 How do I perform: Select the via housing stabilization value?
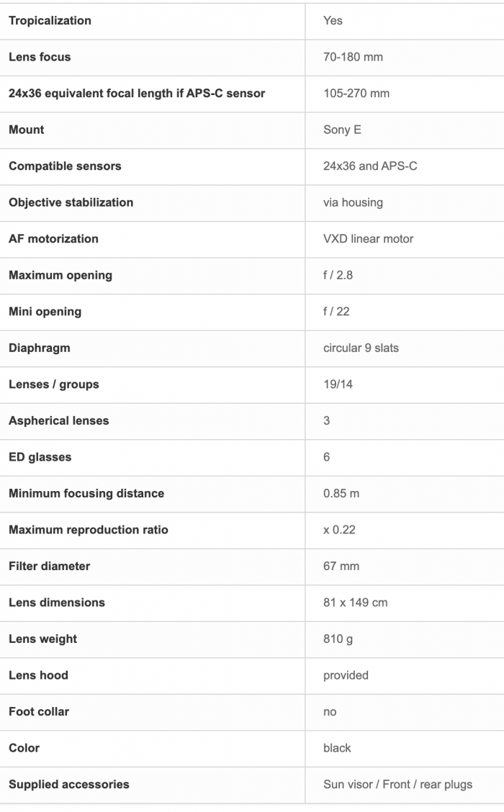coord(353,202)
